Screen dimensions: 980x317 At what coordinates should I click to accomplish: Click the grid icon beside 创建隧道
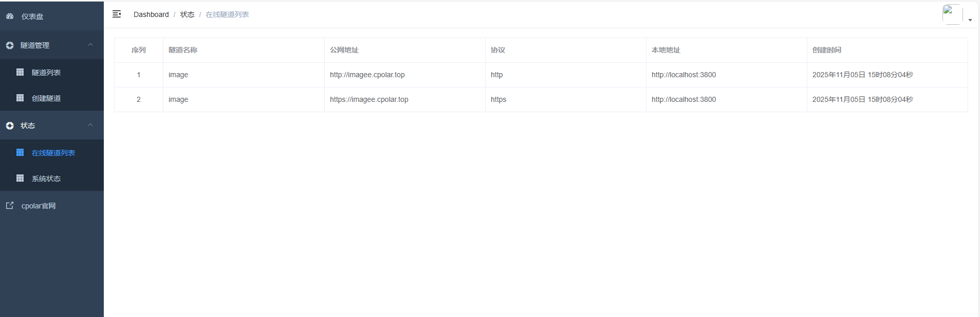point(20,98)
